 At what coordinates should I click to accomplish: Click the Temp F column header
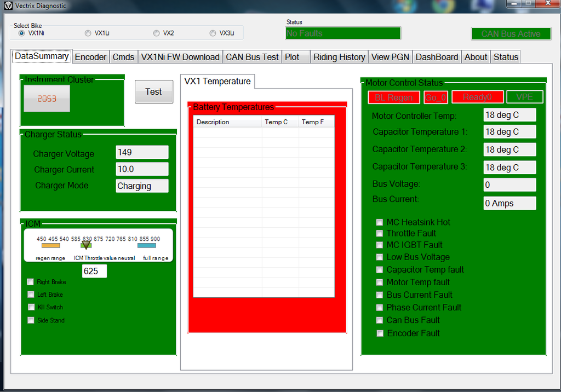coord(317,122)
